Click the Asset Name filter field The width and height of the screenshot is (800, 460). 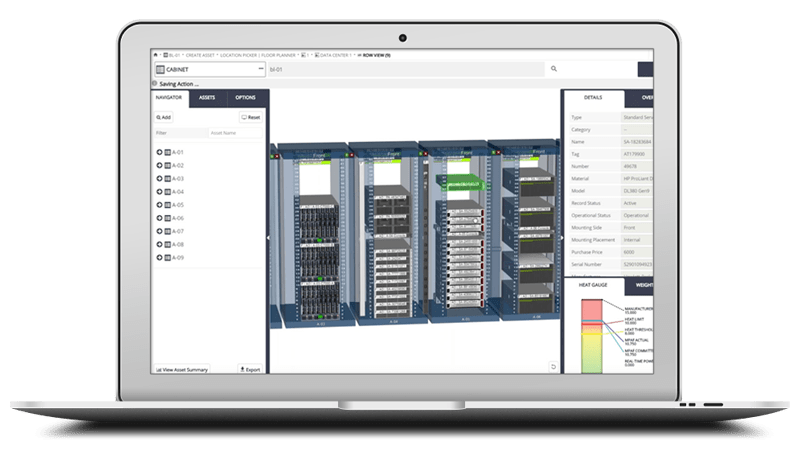(236, 132)
